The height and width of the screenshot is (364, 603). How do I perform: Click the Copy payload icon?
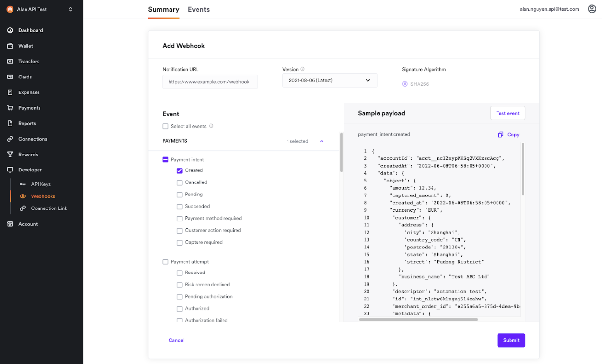[501, 135]
